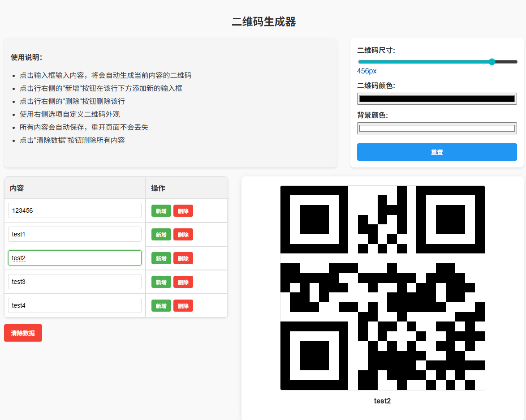526x420 pixels.
Task: Add a new row below test1
Action: (161, 235)
